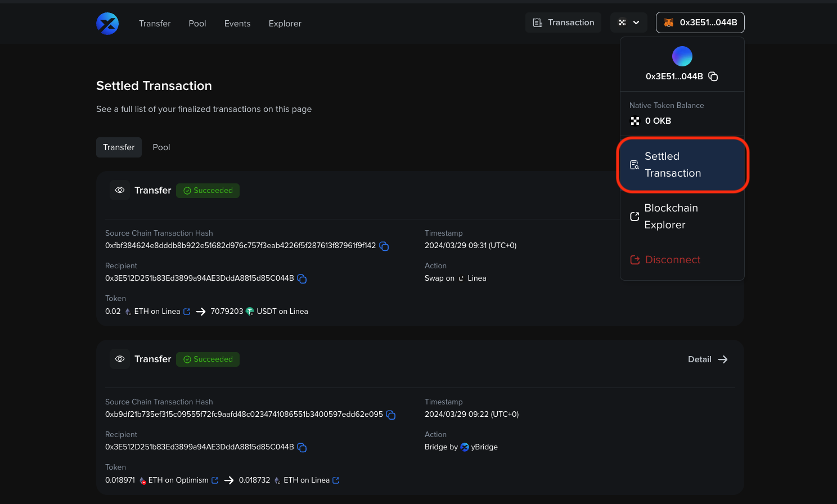Open the ETH on Optimism external link
The width and height of the screenshot is (837, 504).
pyautogui.click(x=215, y=480)
